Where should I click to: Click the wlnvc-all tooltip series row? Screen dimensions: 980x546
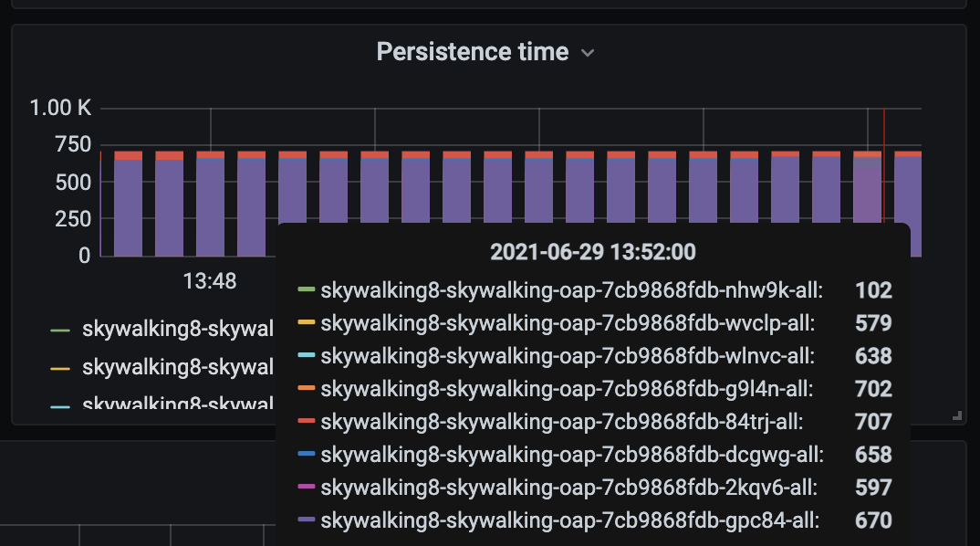[595, 356]
